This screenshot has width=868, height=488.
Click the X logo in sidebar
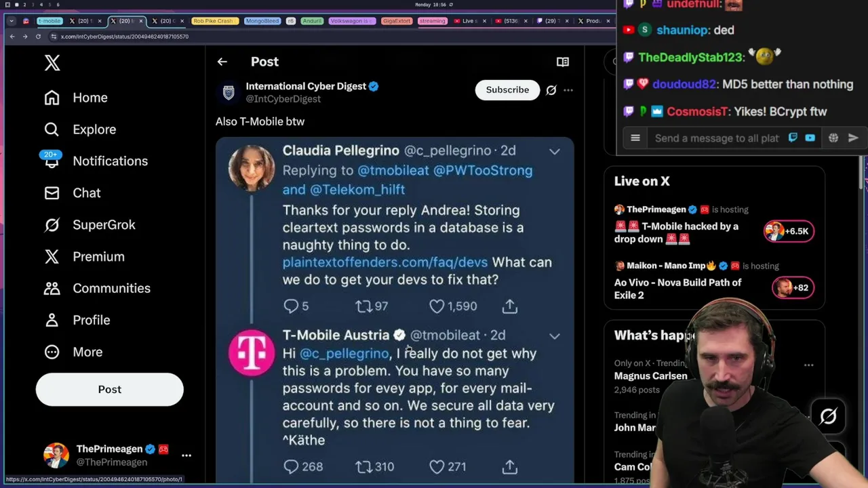(52, 62)
